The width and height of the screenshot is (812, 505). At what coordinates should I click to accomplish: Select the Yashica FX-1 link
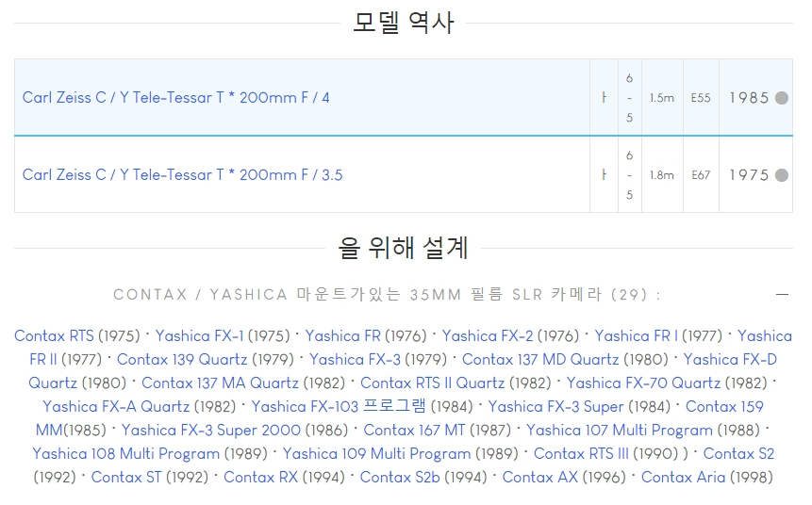click(199, 336)
